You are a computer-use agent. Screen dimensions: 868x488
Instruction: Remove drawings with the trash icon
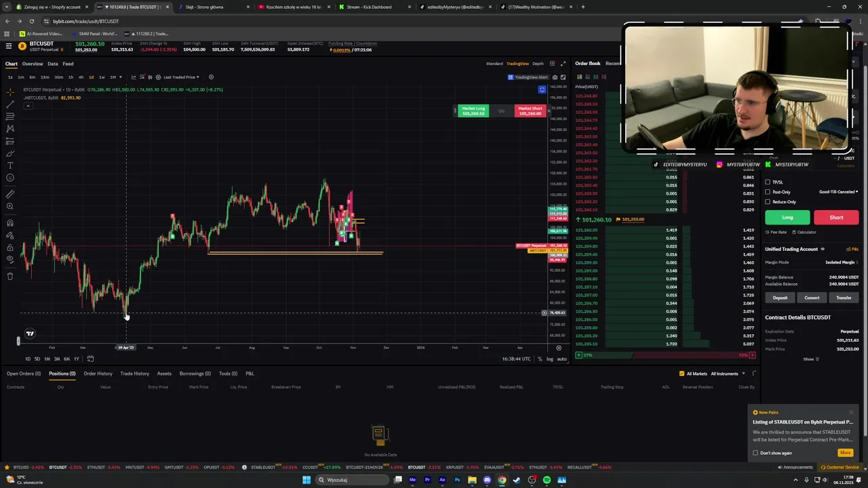10,276
